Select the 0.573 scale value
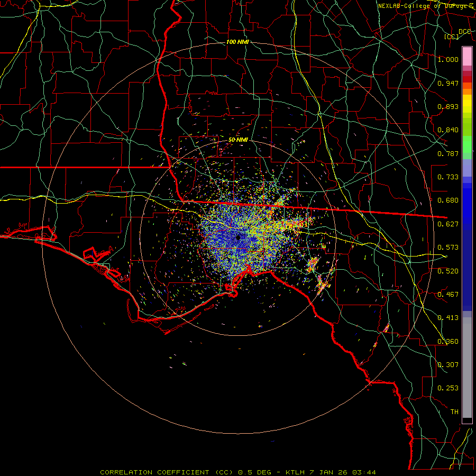Image resolution: width=476 pixels, height=476 pixels. [x=448, y=248]
